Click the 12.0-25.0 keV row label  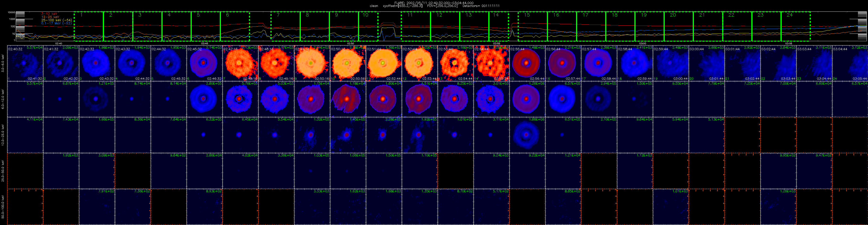(3, 135)
